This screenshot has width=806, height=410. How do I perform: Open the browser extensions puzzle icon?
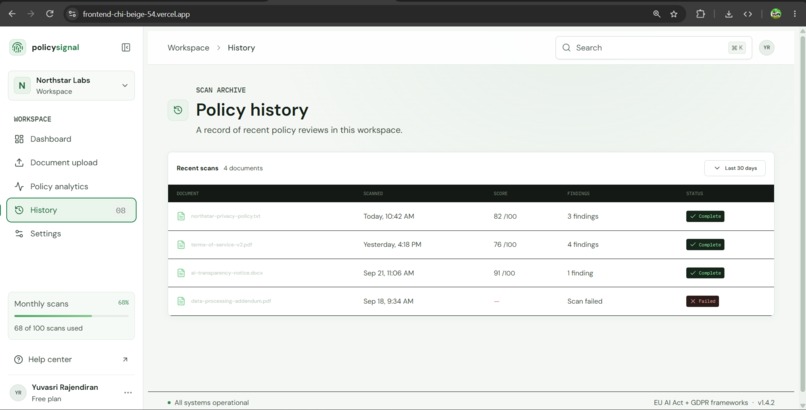point(700,14)
